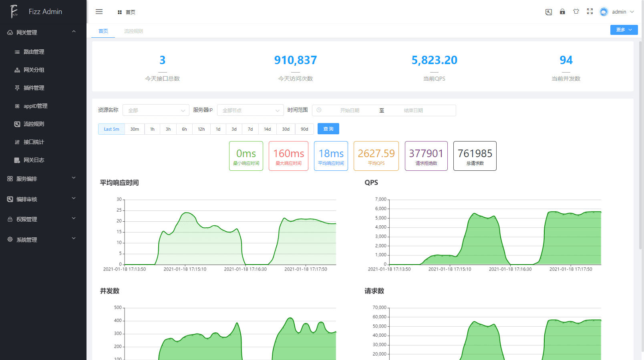644x360 pixels.
Task: Open the 资源名称 dropdown showing 全部
Action: point(156,110)
